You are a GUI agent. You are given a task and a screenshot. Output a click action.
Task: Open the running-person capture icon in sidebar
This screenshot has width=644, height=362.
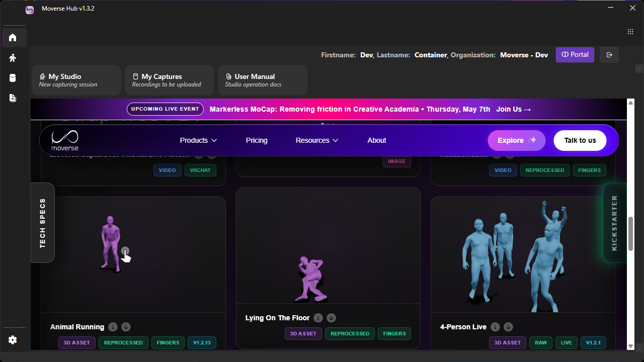click(x=13, y=58)
